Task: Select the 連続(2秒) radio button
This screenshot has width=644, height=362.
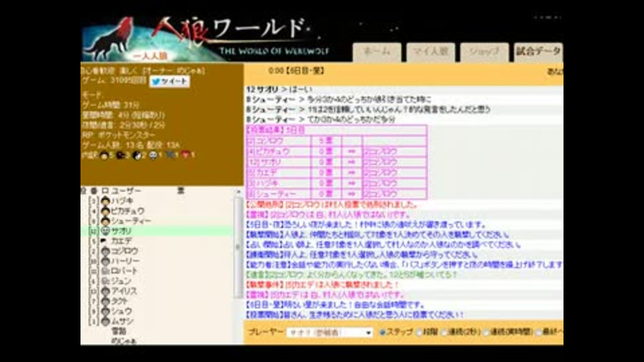Action: coord(444,333)
